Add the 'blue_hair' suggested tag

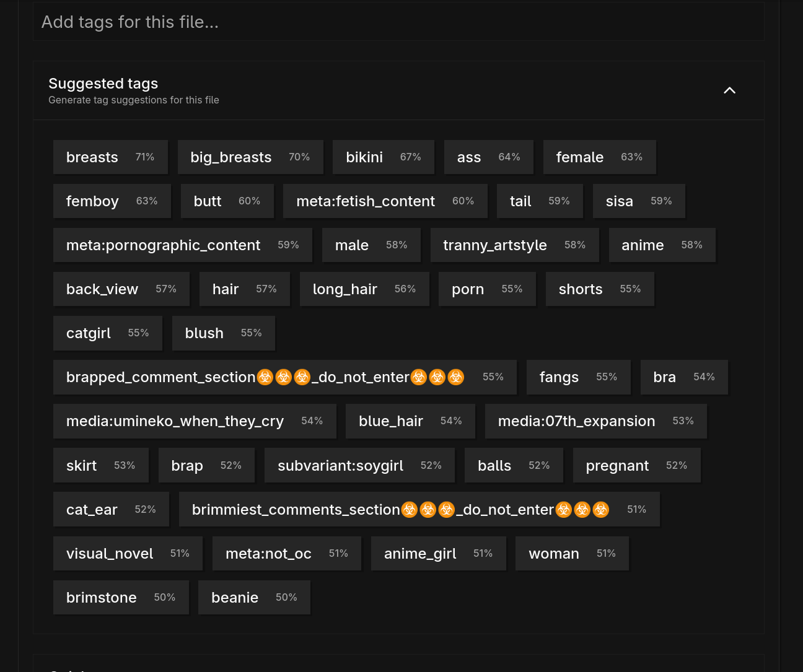[410, 421]
